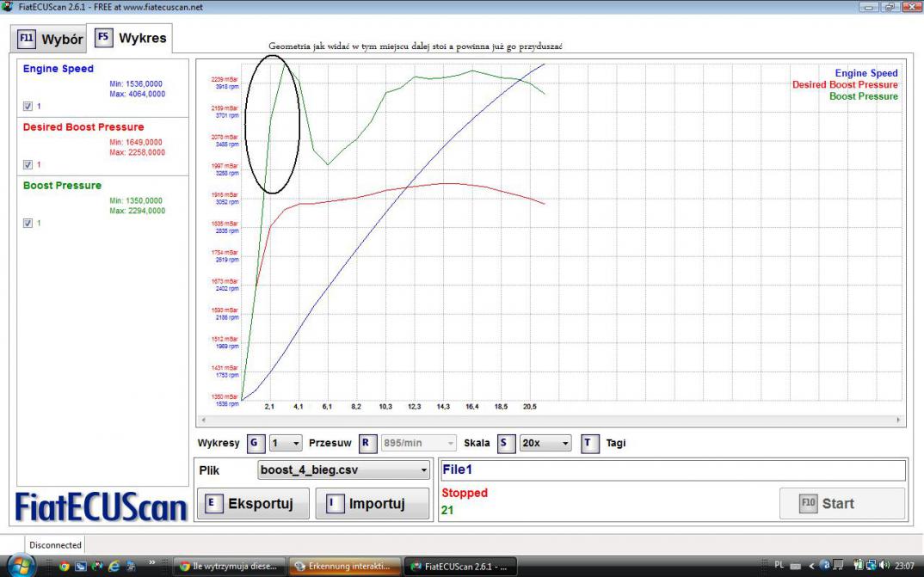Click the PL language indicator in the tray

[779, 565]
